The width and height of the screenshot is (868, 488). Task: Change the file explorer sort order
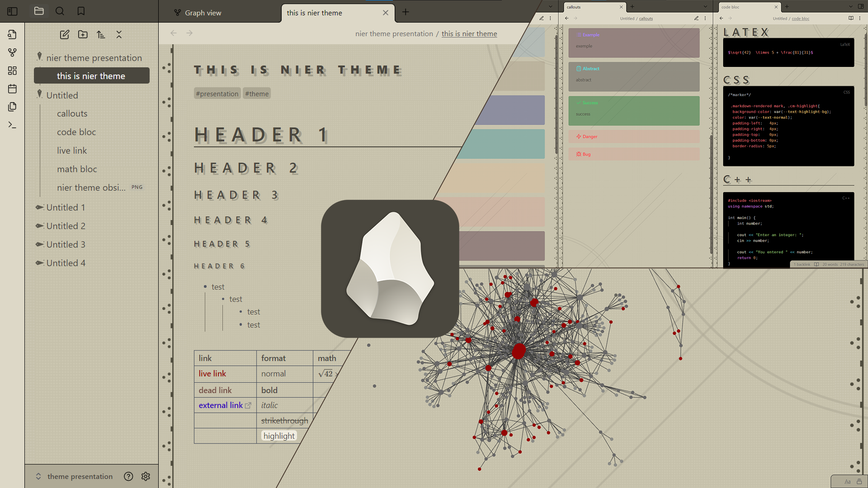[101, 34]
